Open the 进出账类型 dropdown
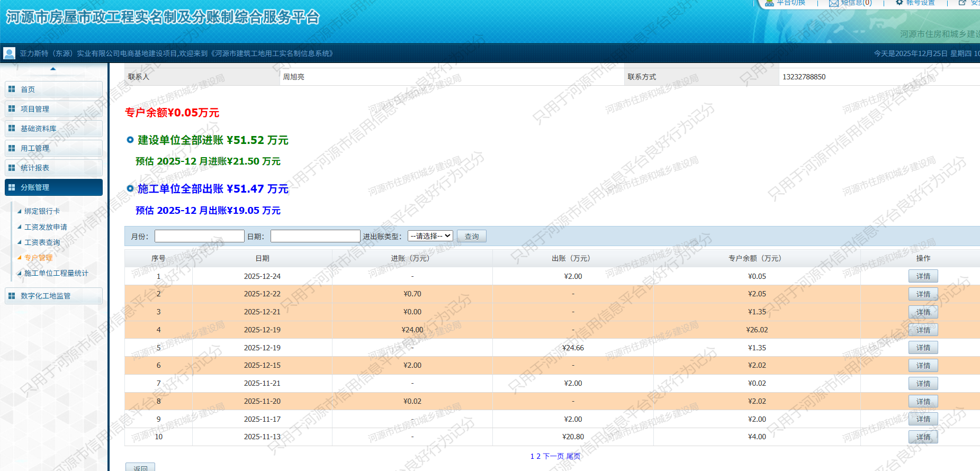Viewport: 980px width, 471px height. tap(430, 236)
